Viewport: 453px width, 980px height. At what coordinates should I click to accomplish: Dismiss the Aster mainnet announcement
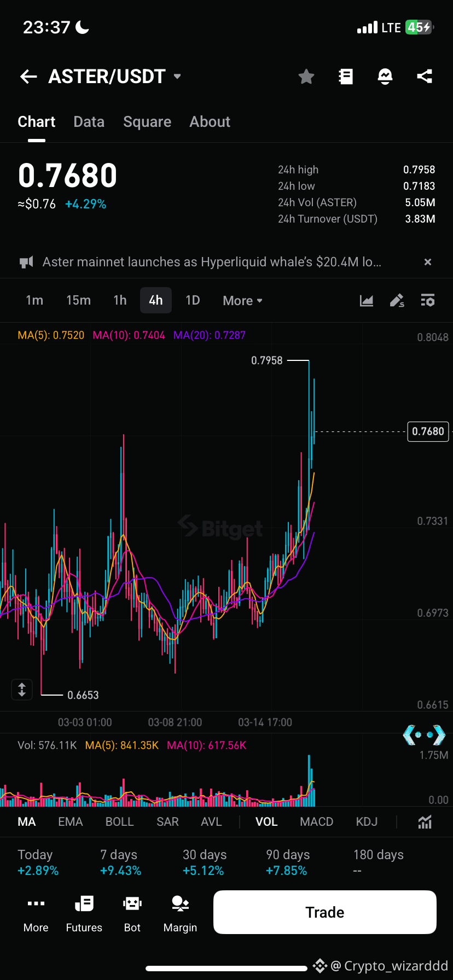point(428,262)
